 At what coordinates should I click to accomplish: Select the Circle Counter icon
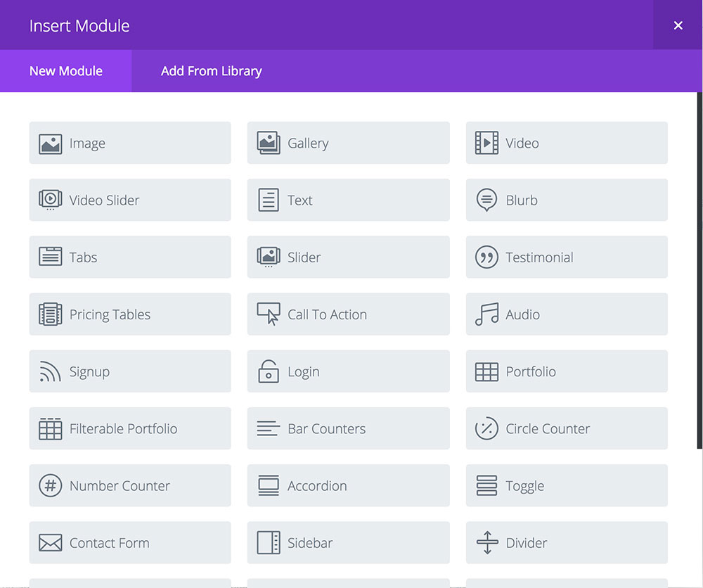pos(486,428)
